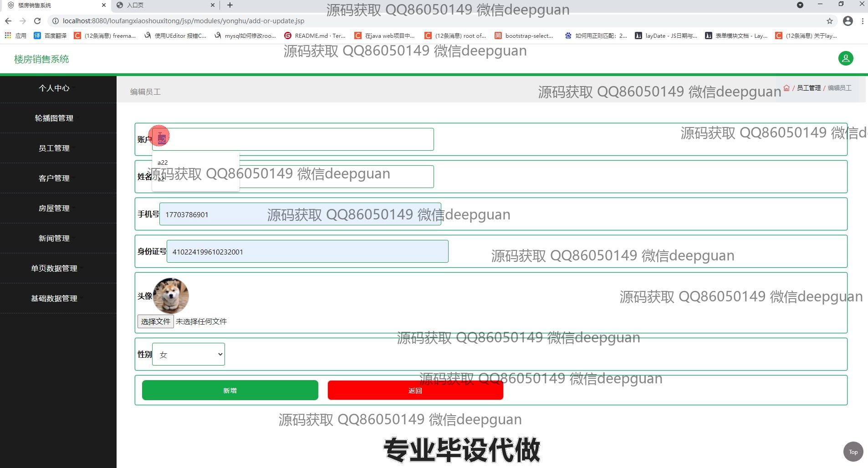Expand the 基础数据管理 sidebar menu

pos(54,298)
